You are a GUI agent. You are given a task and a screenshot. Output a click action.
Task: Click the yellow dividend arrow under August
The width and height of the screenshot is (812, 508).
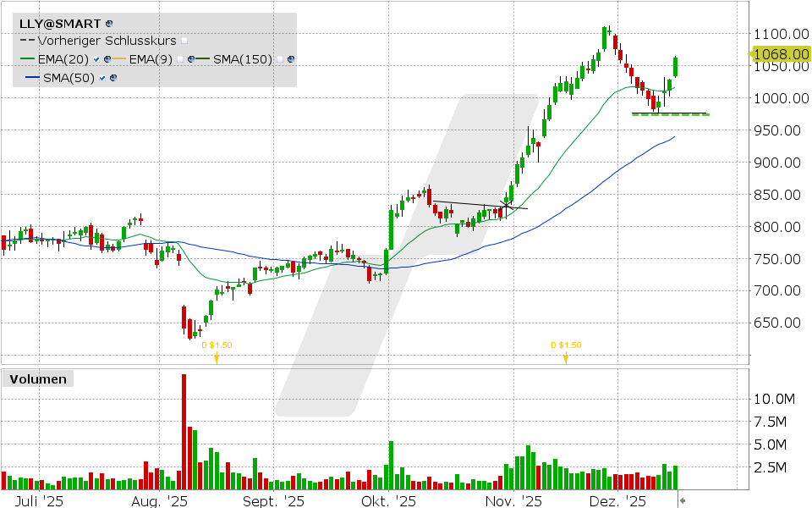click(217, 356)
